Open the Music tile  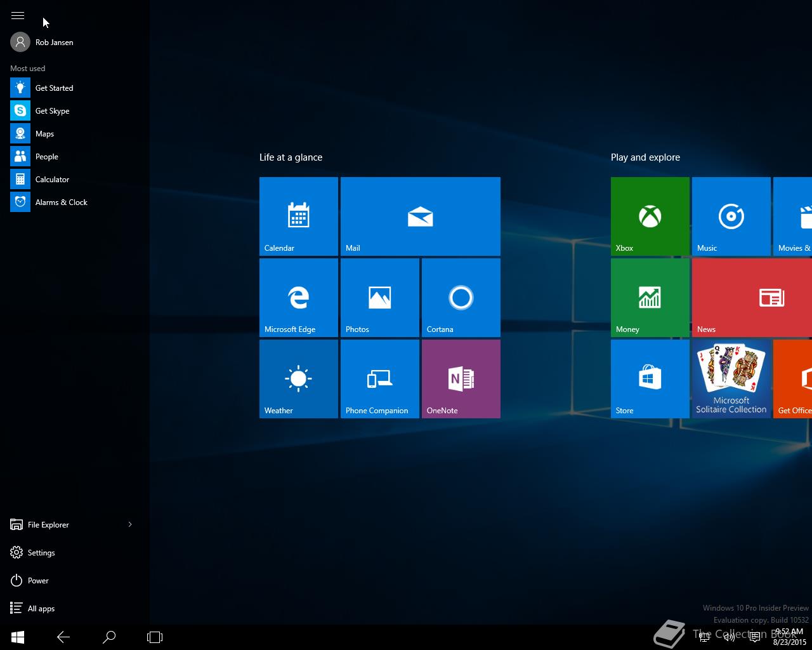(731, 216)
